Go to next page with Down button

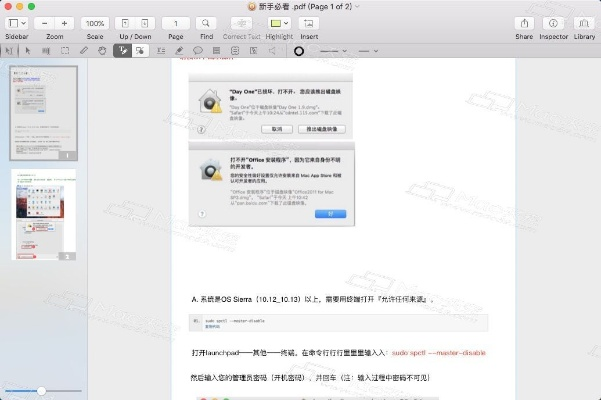(145, 23)
